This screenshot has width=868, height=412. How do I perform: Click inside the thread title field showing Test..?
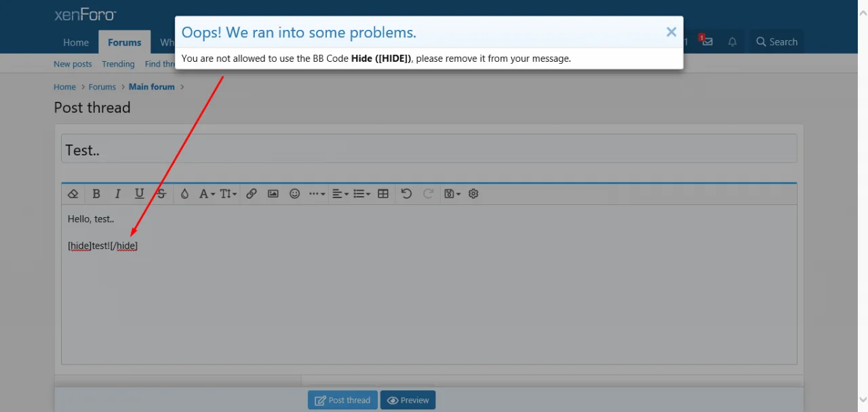[x=271, y=149]
